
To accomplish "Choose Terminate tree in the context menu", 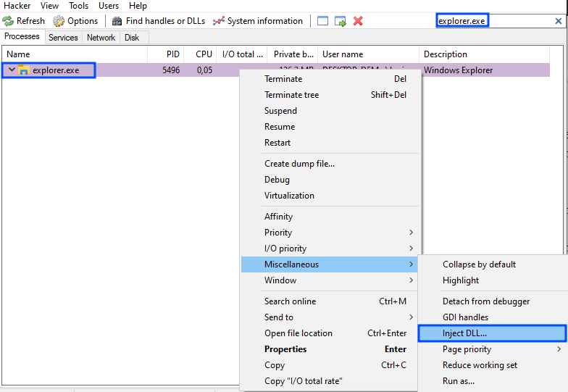I will (x=291, y=95).
